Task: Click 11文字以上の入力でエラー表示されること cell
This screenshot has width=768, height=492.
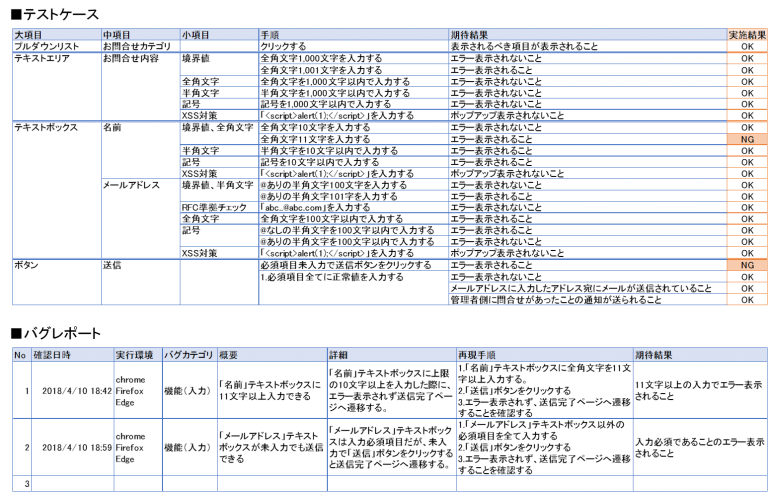Action: 700,391
